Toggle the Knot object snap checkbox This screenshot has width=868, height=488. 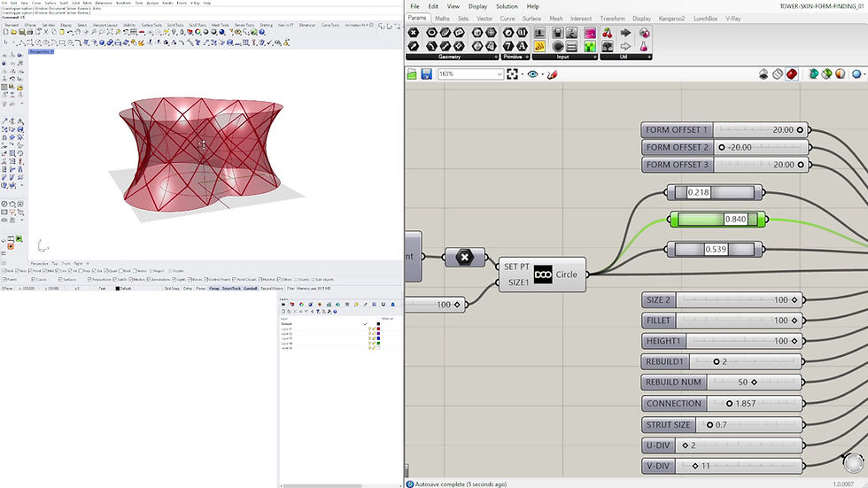[126, 271]
